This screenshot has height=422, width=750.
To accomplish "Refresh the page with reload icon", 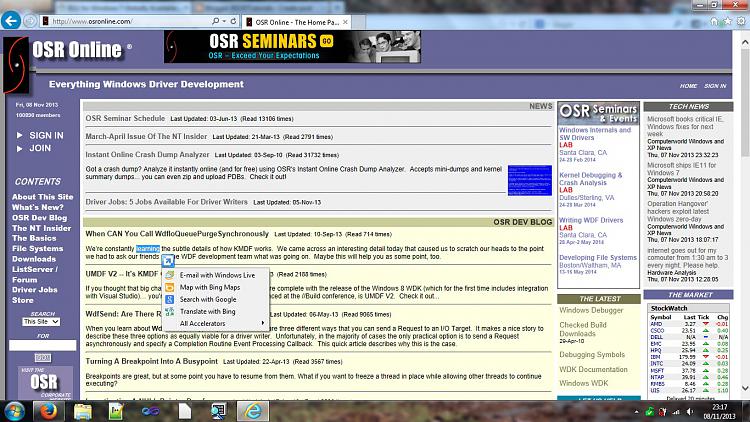I will (233, 21).
